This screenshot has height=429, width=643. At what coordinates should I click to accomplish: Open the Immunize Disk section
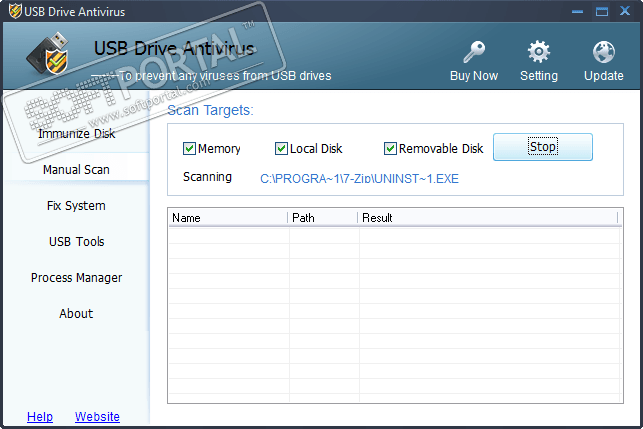click(76, 134)
